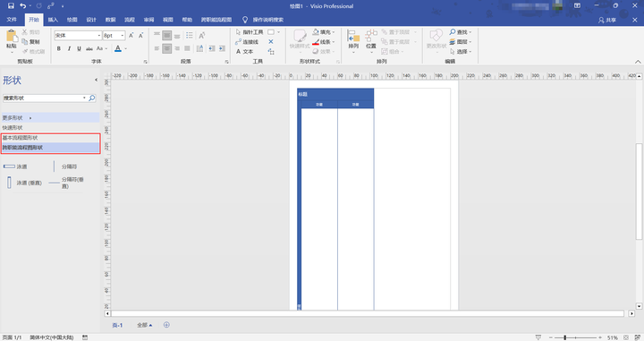This screenshot has width=644, height=341.
Task: Click the add new page plus icon
Action: coord(166,325)
